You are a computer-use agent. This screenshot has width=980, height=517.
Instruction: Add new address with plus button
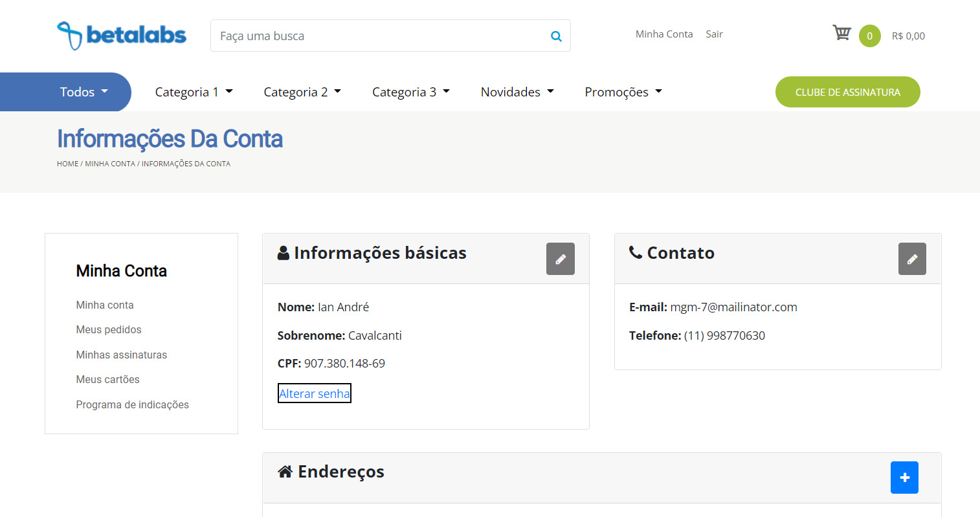pyautogui.click(x=904, y=478)
